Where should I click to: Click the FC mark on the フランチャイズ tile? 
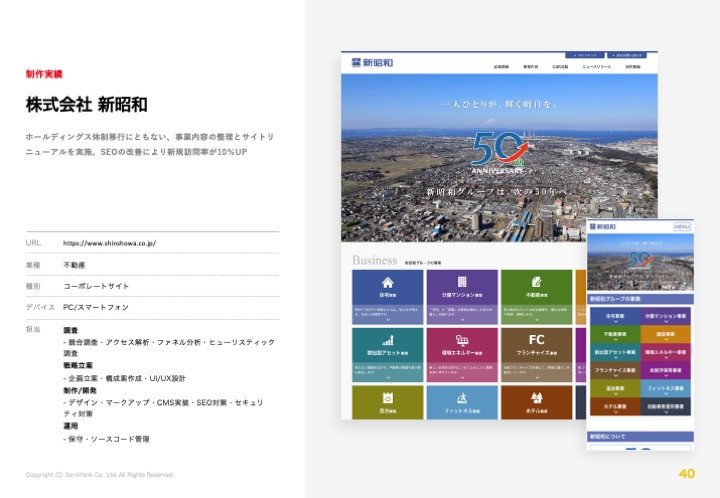[536, 340]
